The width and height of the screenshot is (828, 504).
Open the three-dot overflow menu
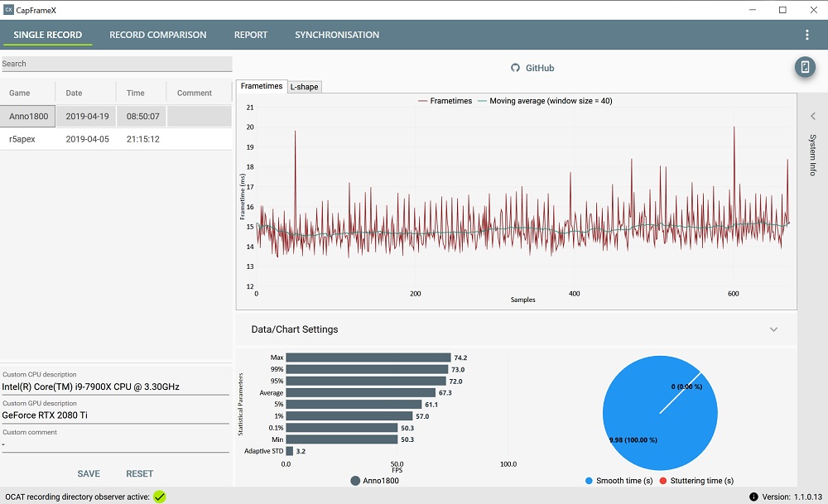point(806,35)
